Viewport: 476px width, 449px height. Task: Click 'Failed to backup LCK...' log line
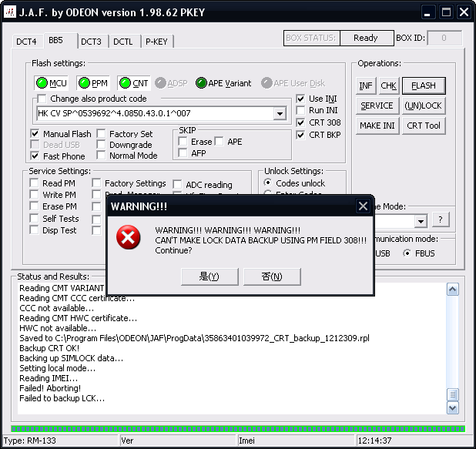point(62,398)
